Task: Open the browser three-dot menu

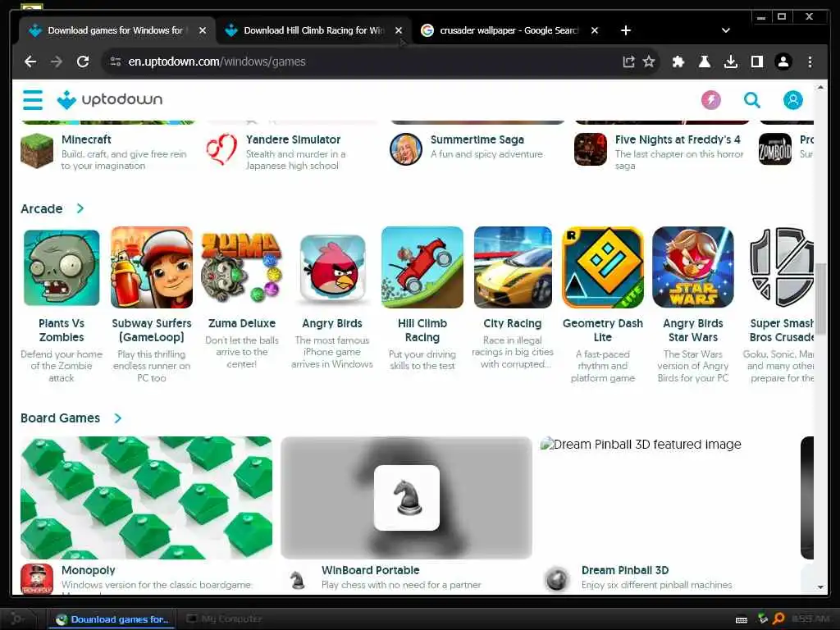Action: pyautogui.click(x=810, y=62)
